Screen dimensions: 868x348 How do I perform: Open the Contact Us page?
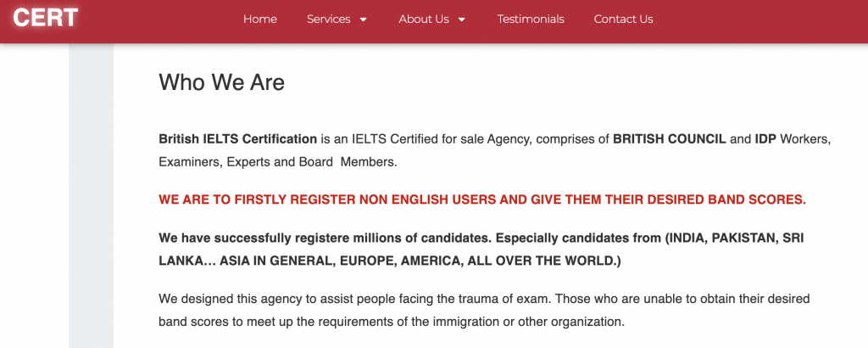pyautogui.click(x=623, y=19)
